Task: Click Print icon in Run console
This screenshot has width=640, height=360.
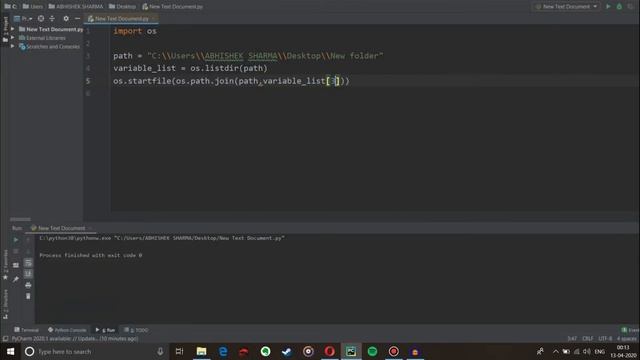Action: click(x=28, y=285)
